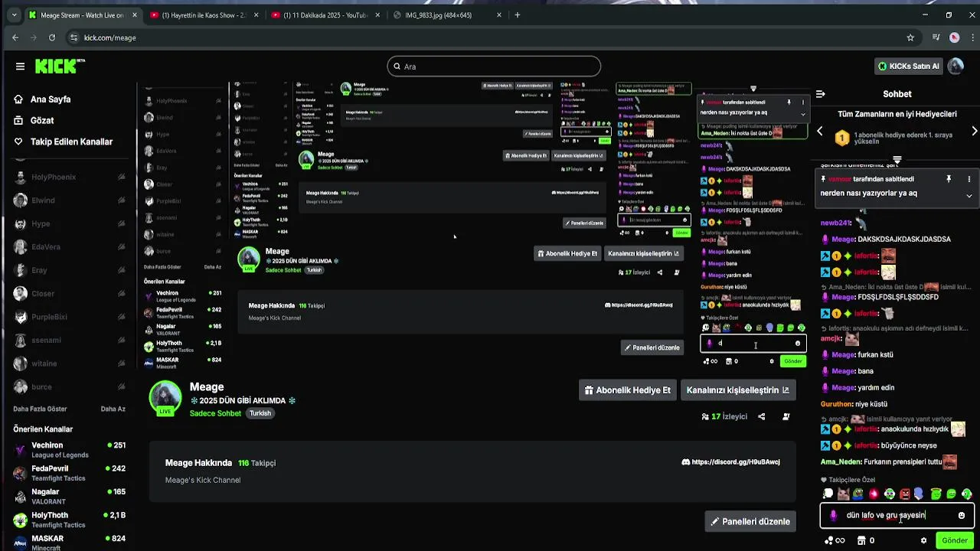Open offline PurpleBixi followed channel
This screenshot has height=551, width=980.
click(x=69, y=317)
